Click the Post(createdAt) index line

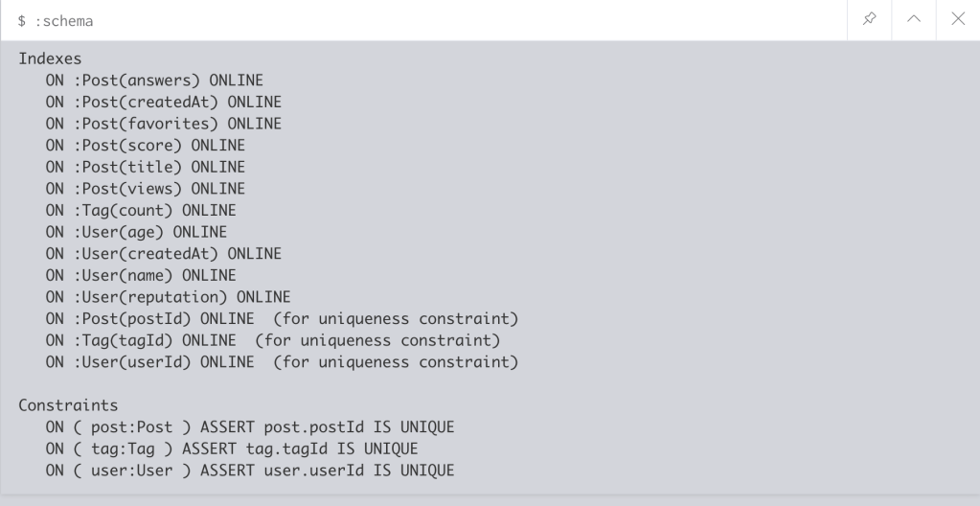[163, 102]
